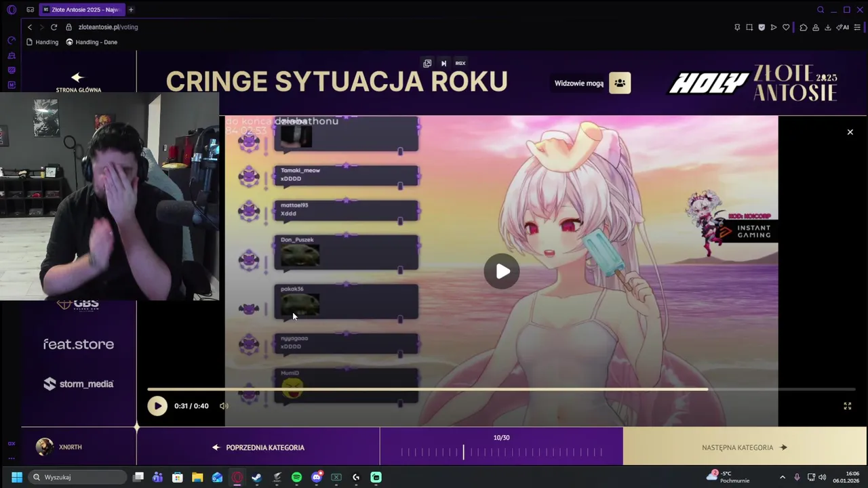Toggle the RGX video enhancer icon
The image size is (868, 488).
coord(460,63)
